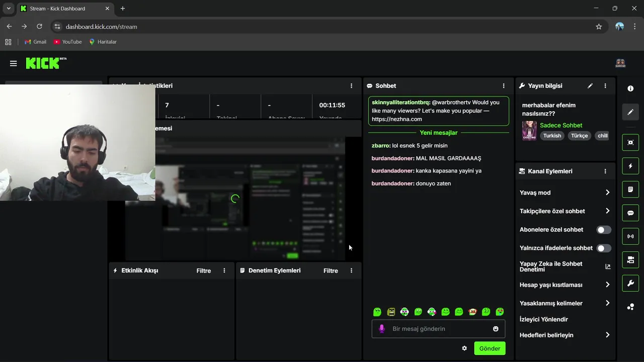Viewport: 644px width, 362px height.
Task: Select the Stream - Kick Dashboard tab
Action: tap(65, 9)
